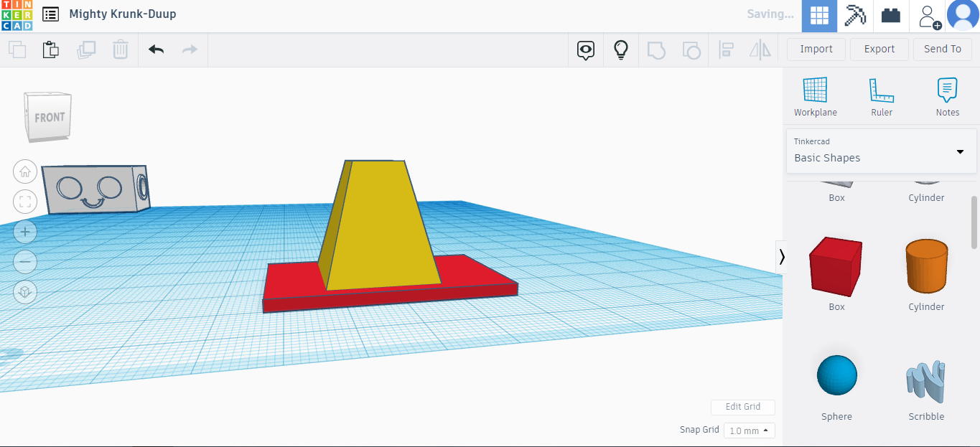Click the Import button
The height and width of the screenshot is (447, 980).
(816, 49)
